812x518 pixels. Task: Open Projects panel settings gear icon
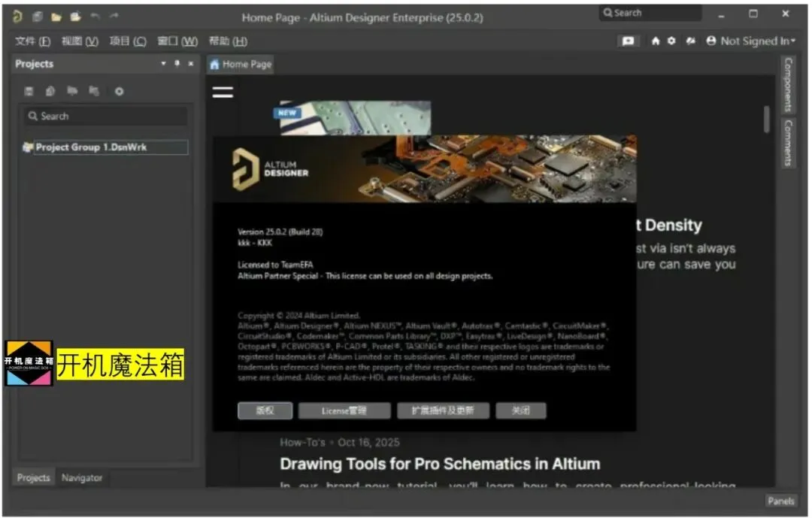[x=119, y=91]
